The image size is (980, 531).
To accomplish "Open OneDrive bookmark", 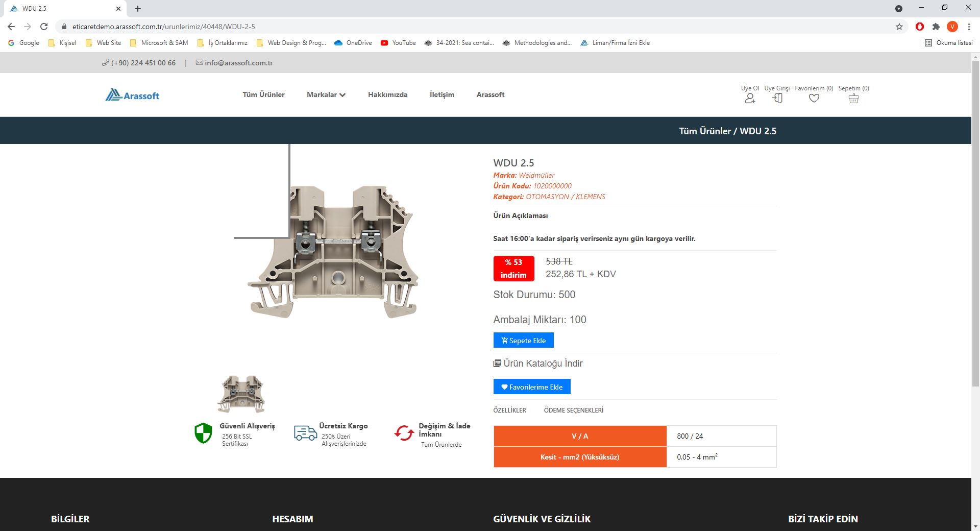I will point(353,43).
